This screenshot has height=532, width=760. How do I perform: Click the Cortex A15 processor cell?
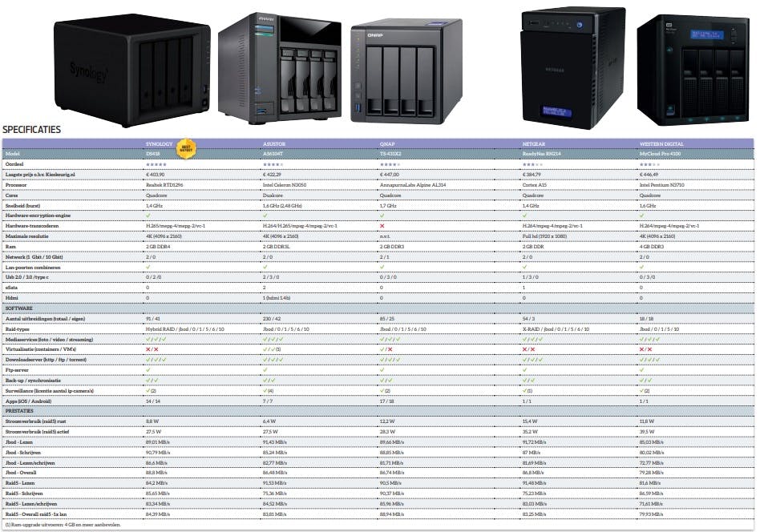click(x=534, y=185)
